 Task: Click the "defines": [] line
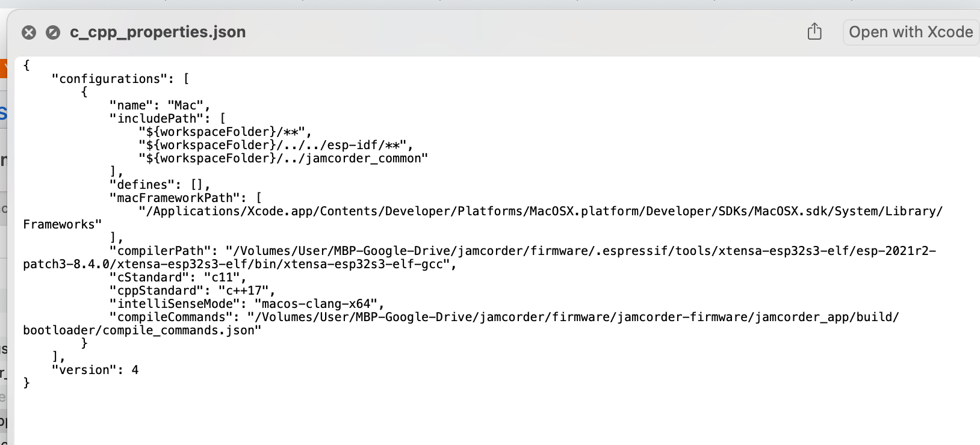point(160,185)
